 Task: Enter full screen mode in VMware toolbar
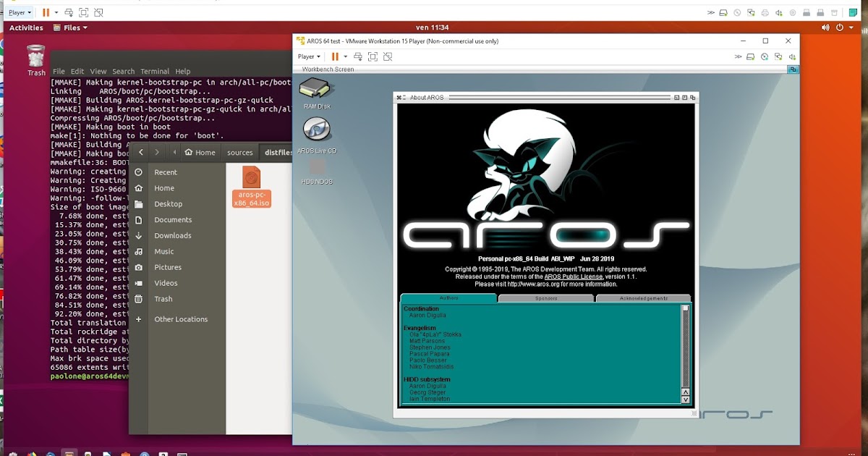(372, 56)
